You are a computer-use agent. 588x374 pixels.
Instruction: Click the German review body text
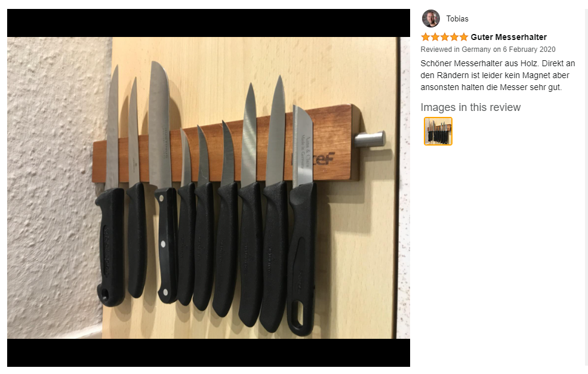point(498,75)
